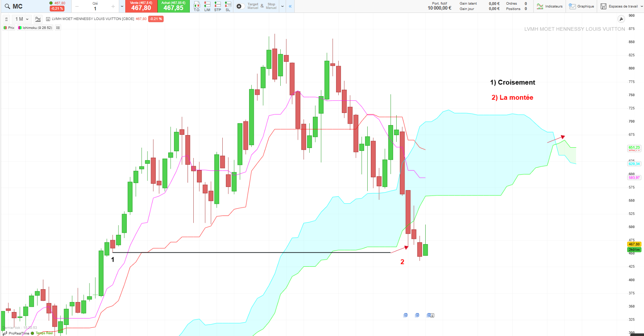
Task: Toggle the Target & Stop Manuel switch
Action: [241, 6]
